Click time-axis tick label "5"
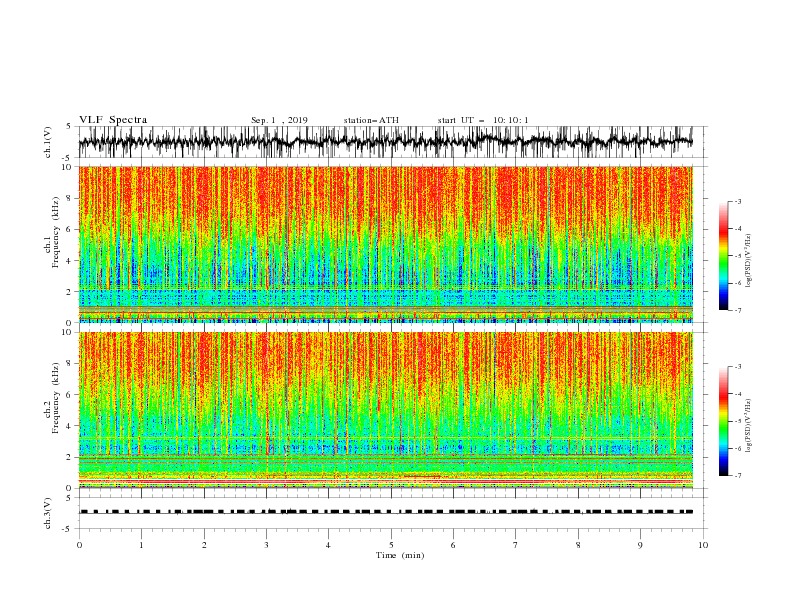 tap(391, 545)
